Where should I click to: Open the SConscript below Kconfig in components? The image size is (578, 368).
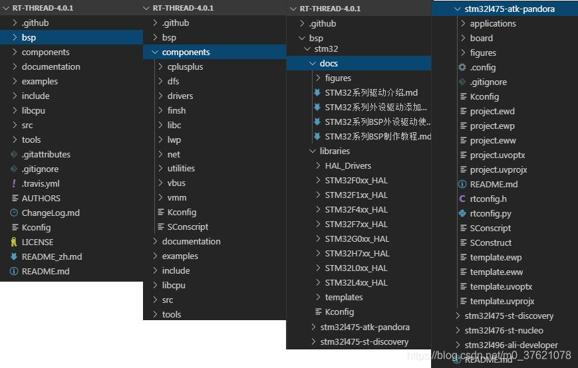(188, 226)
